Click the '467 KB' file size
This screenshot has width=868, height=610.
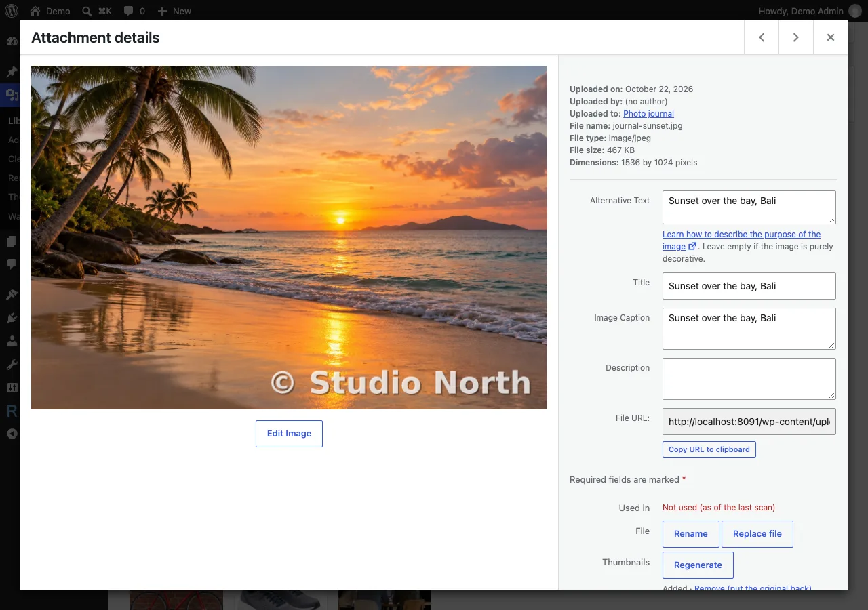point(620,150)
